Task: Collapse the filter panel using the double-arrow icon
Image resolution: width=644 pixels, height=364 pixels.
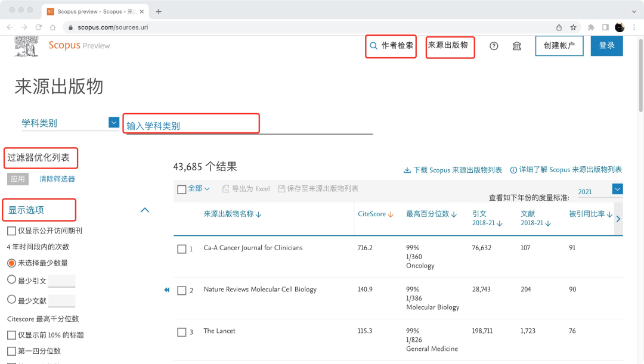Action: (167, 290)
